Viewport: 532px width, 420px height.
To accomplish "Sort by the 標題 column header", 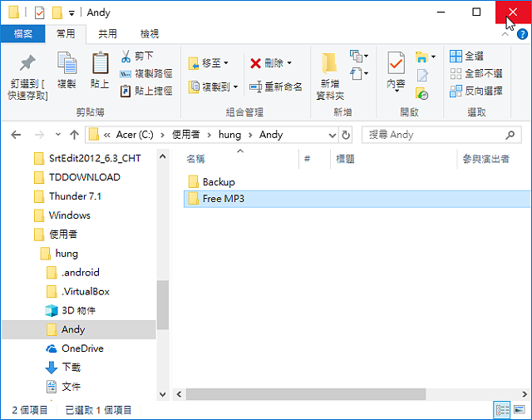I will coord(345,159).
